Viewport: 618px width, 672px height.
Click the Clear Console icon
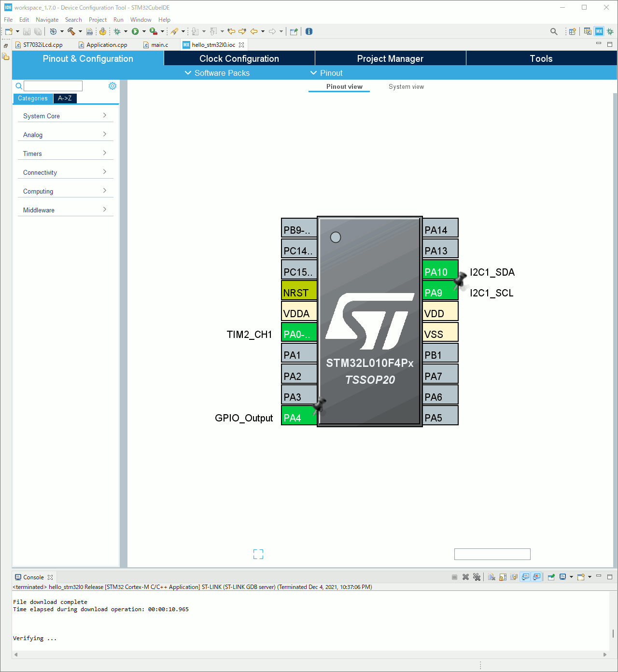(x=492, y=577)
